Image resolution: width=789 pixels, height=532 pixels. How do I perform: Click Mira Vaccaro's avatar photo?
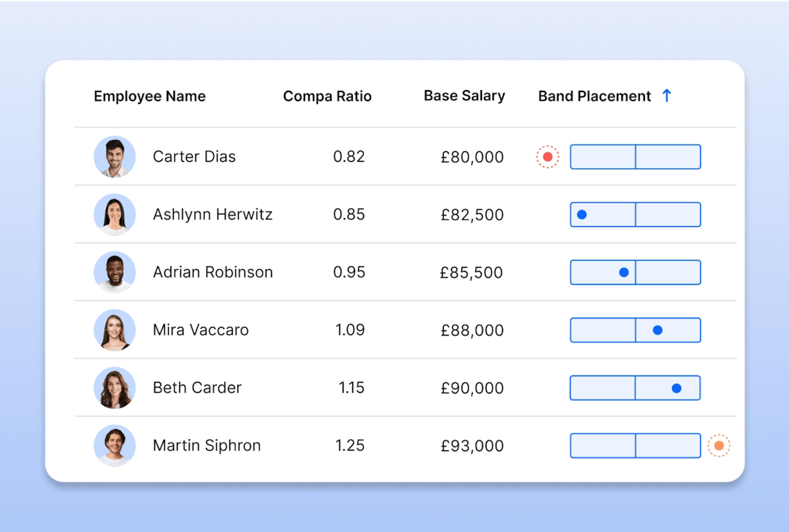coord(114,329)
